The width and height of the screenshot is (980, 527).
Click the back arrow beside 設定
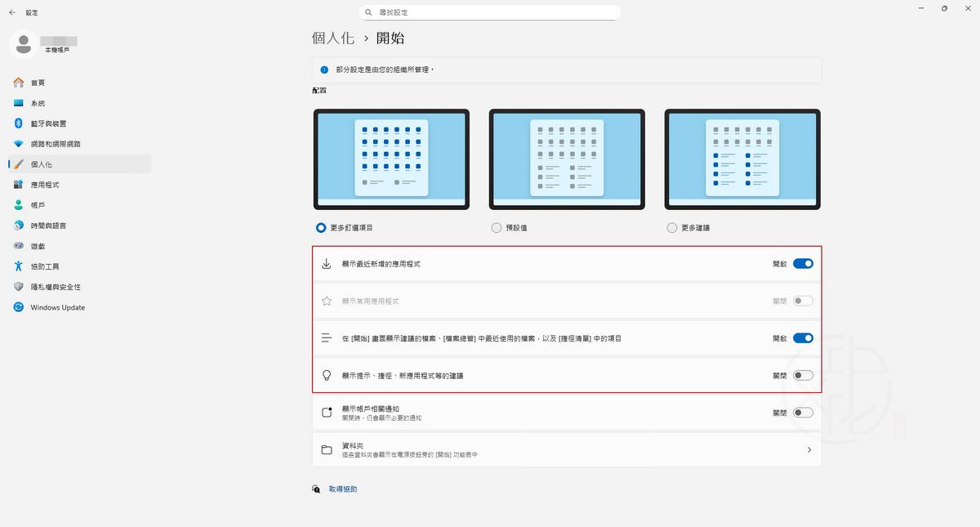[12, 12]
